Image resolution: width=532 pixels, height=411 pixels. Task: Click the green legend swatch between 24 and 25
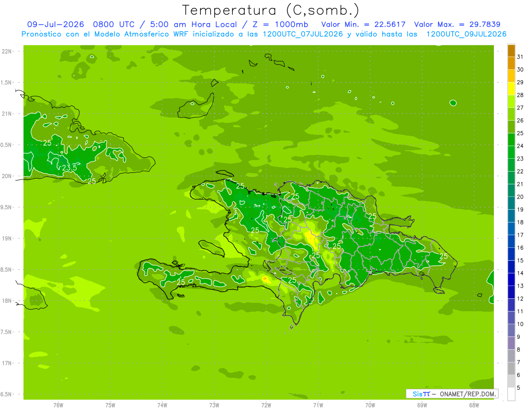pyautogui.click(x=511, y=140)
